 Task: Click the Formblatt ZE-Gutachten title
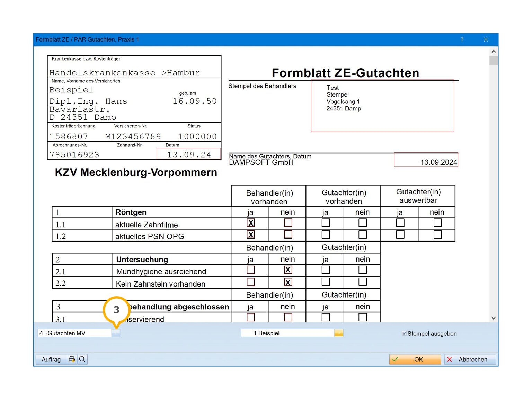point(345,73)
